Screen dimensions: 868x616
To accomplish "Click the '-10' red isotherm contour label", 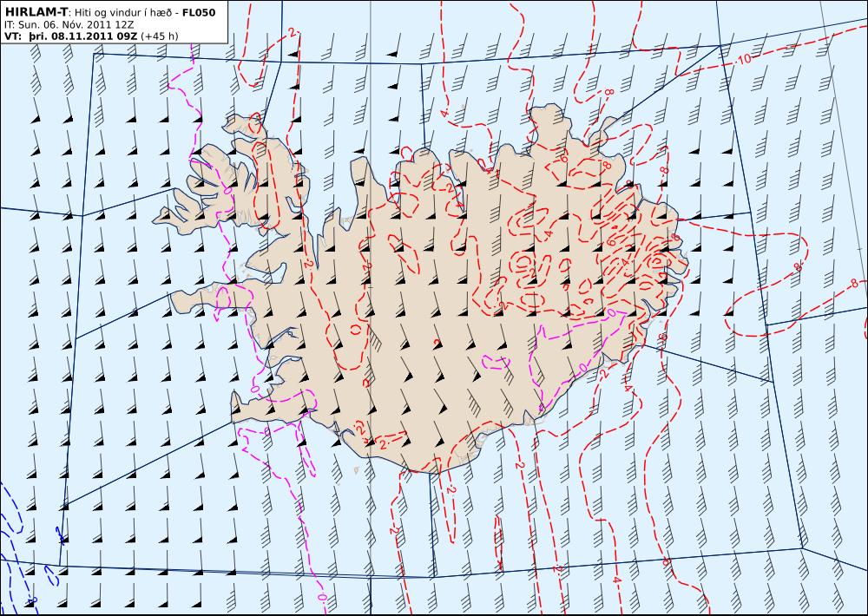I will [744, 58].
